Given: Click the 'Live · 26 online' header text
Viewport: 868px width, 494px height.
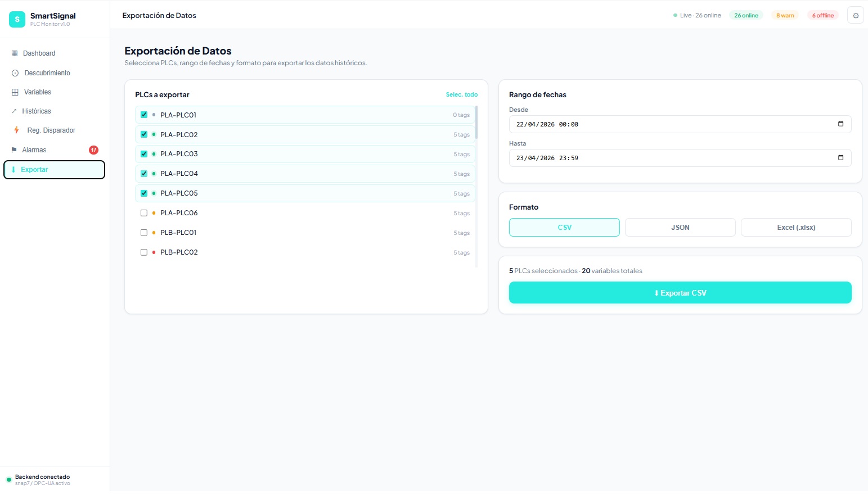Looking at the screenshot, I should [x=700, y=16].
